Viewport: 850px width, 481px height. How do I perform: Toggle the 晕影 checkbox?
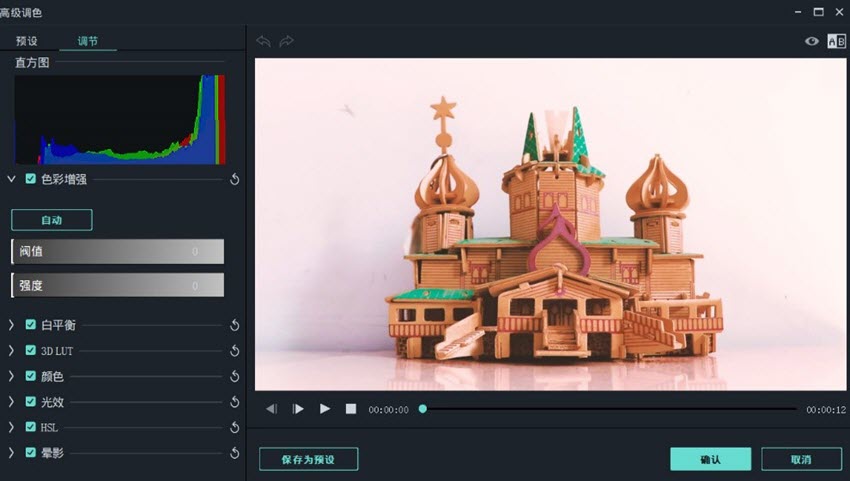point(31,453)
